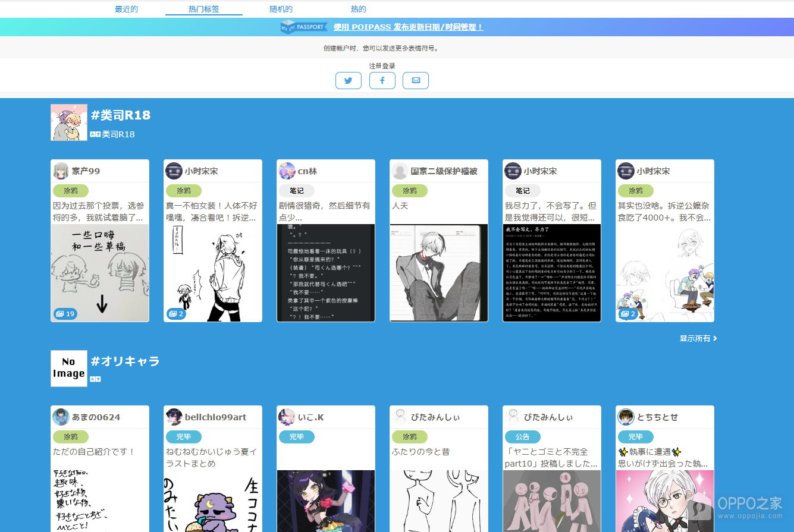Open avatar of user bellchlo99art
Screen dimensions: 794x532
174,417
